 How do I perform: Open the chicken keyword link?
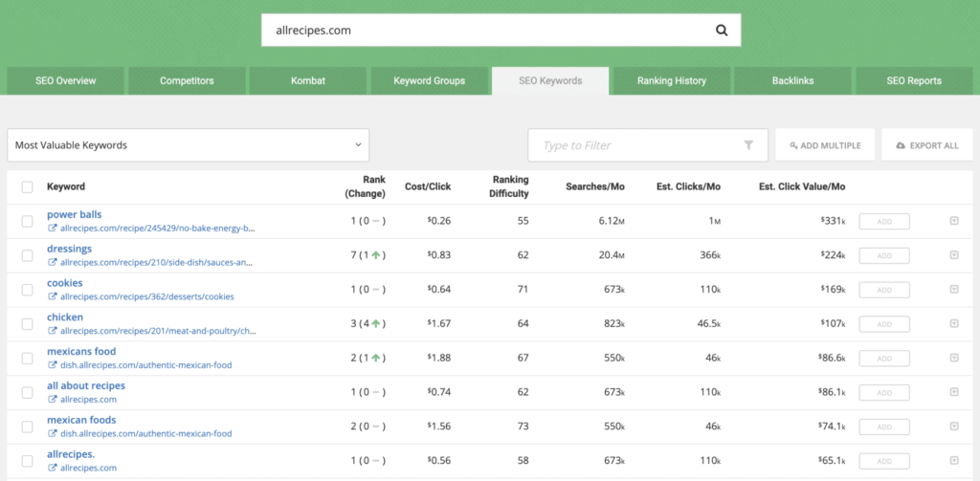pos(65,317)
